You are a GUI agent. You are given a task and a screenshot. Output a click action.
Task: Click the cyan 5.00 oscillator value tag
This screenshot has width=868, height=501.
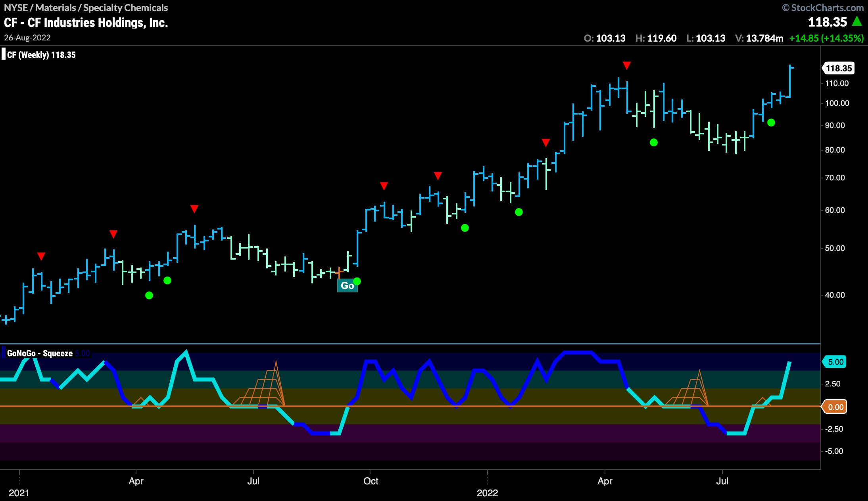coord(835,362)
